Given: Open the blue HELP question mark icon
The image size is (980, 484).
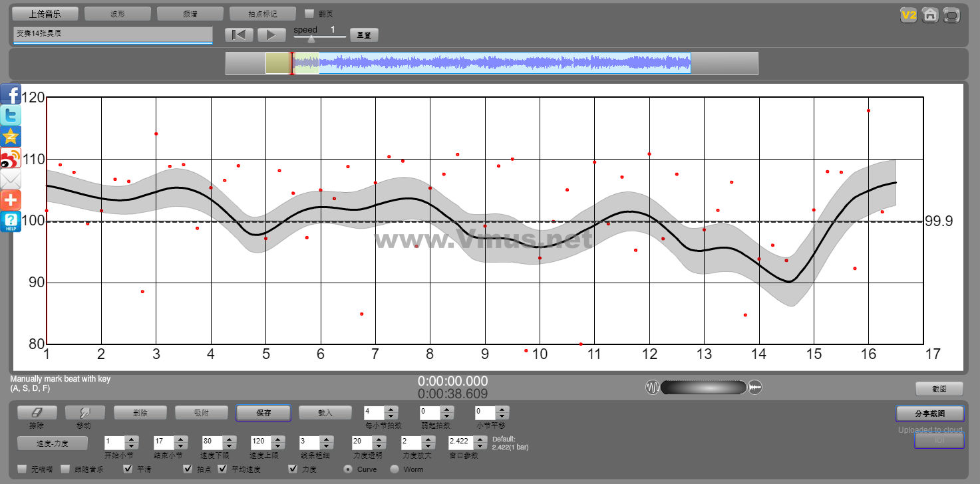Looking at the screenshot, I should tap(11, 221).
